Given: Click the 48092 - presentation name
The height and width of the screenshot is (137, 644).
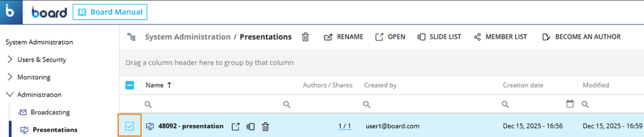Looking at the screenshot, I should point(191,126).
